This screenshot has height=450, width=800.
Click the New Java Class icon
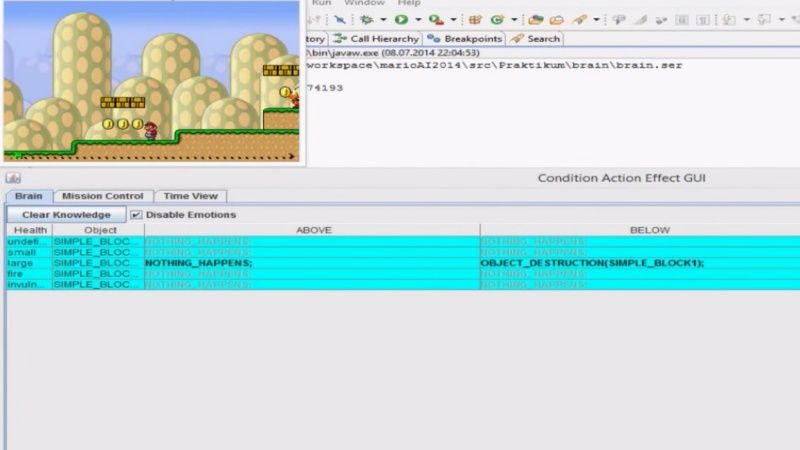coord(497,20)
